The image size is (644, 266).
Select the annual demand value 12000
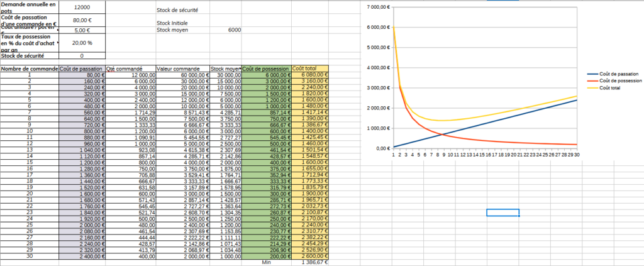pyautogui.click(x=82, y=8)
